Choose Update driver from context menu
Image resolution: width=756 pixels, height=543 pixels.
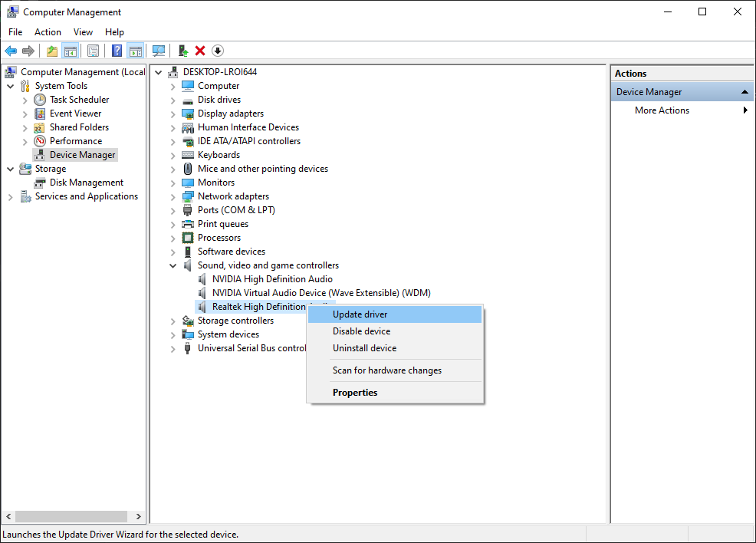[x=360, y=314]
